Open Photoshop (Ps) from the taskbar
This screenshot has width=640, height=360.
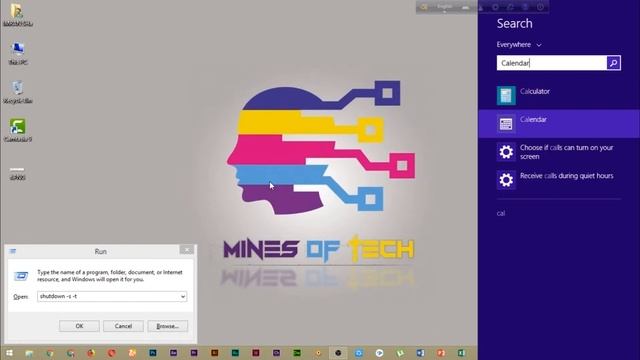tap(153, 353)
